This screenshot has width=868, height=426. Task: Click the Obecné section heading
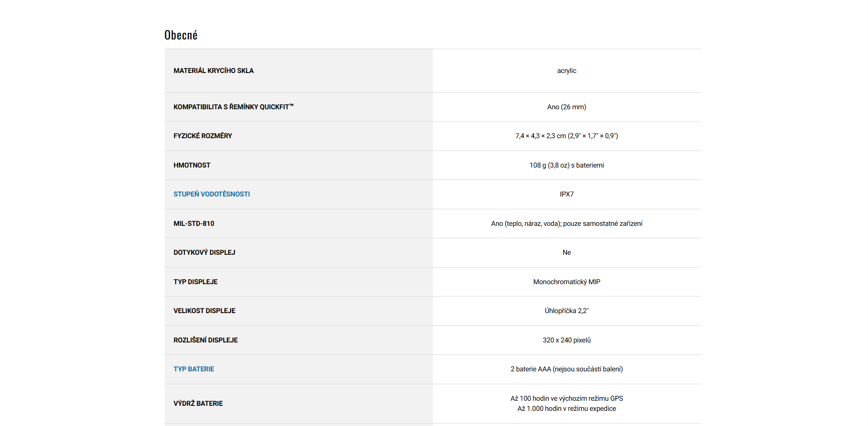coord(181,35)
